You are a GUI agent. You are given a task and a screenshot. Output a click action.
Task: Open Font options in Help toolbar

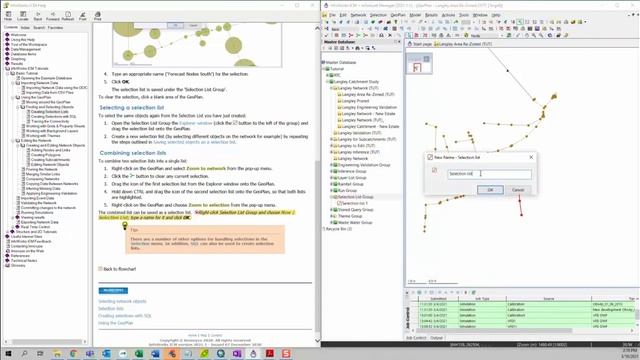83,16
